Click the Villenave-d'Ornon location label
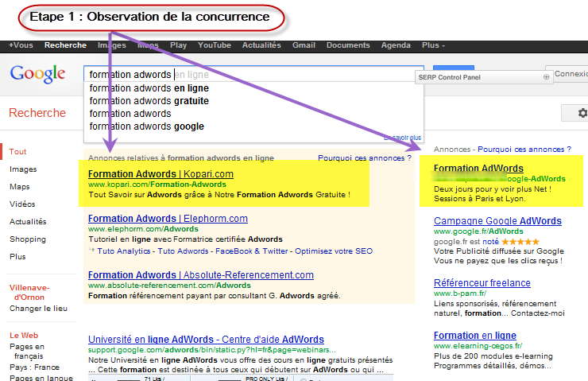This screenshot has height=381, width=588. (x=29, y=293)
